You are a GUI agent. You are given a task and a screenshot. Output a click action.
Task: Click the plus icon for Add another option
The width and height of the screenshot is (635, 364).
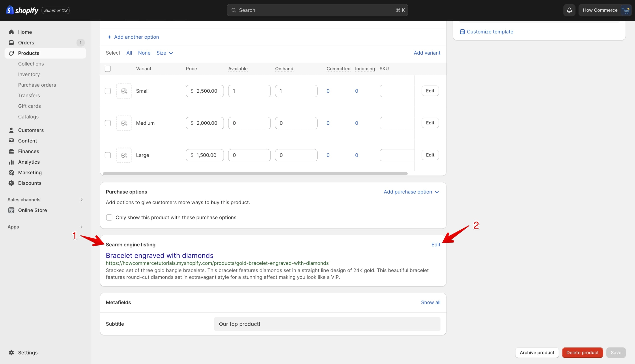pos(109,37)
